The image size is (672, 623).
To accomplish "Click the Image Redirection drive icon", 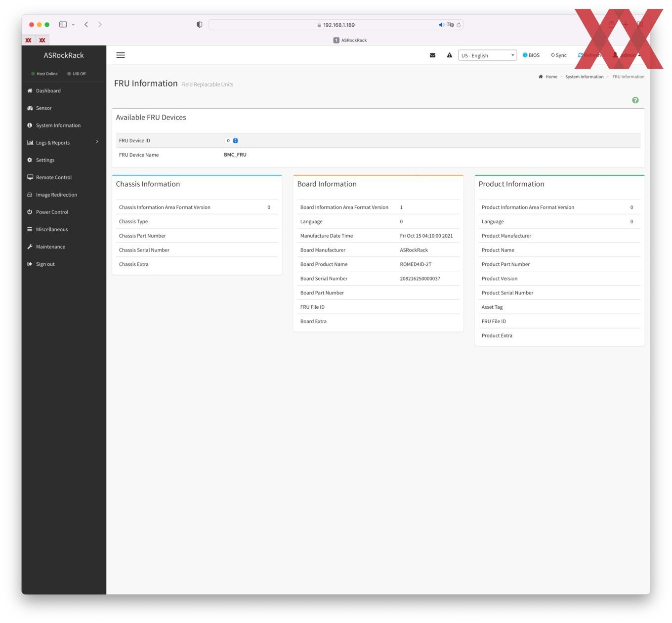I will click(30, 195).
